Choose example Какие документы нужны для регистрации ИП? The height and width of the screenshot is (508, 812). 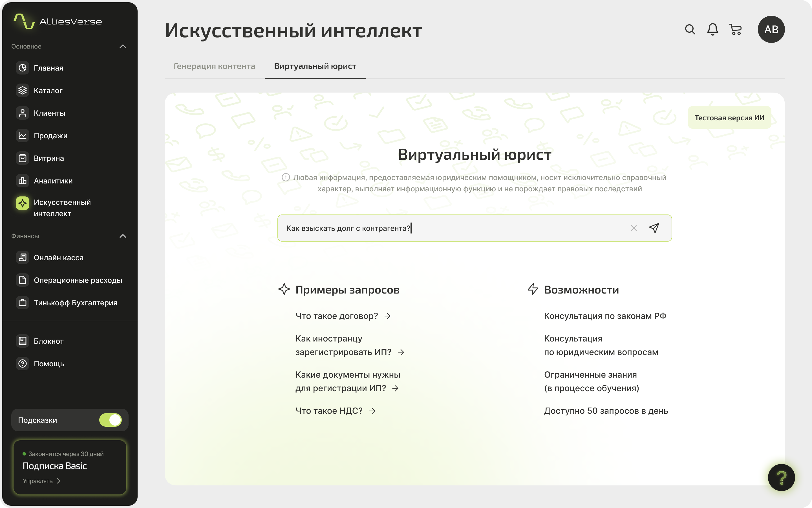348,381
